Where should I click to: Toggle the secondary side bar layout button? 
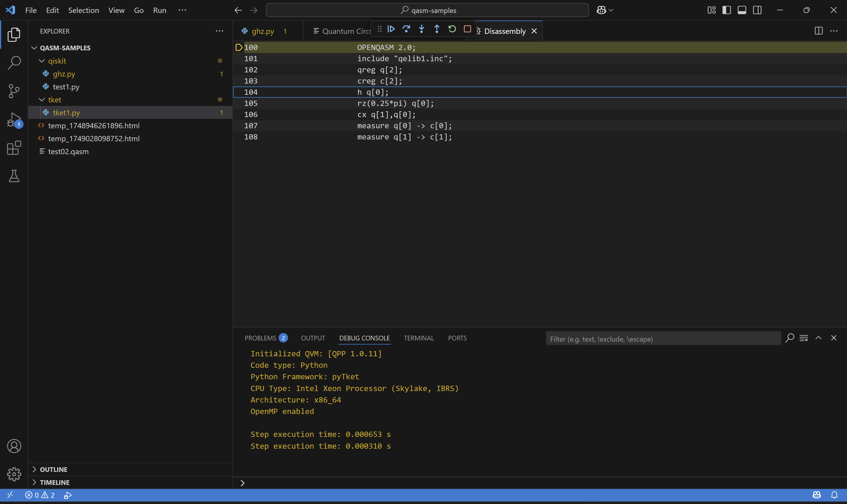(x=757, y=10)
